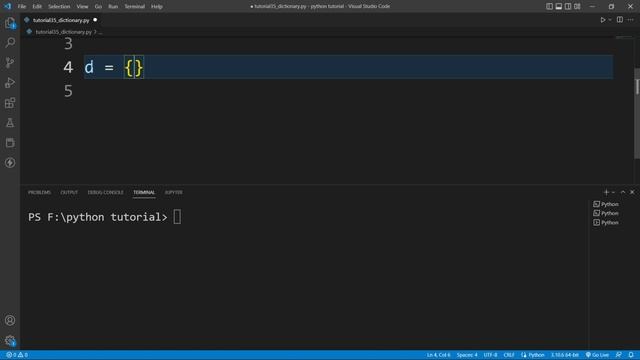This screenshot has width=640, height=360.
Task: Open the Edit menu
Action: 37,6
